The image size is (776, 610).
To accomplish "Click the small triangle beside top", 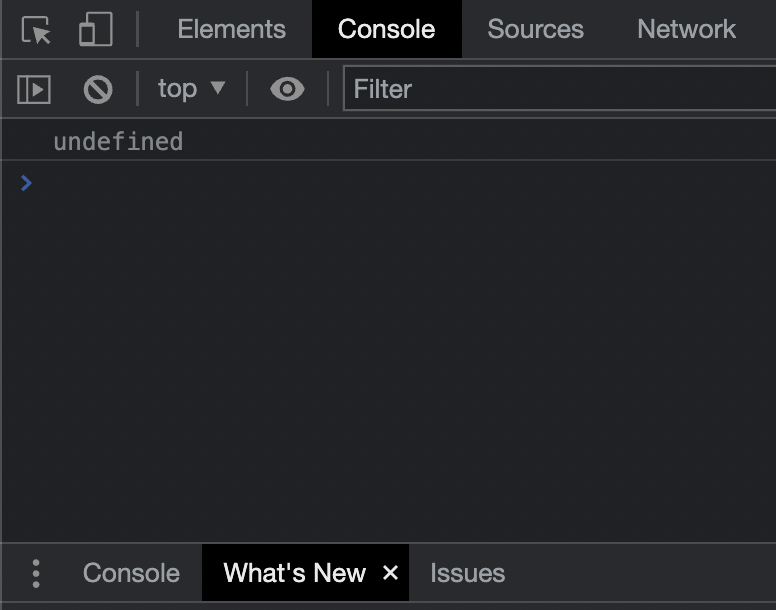I will (217, 89).
